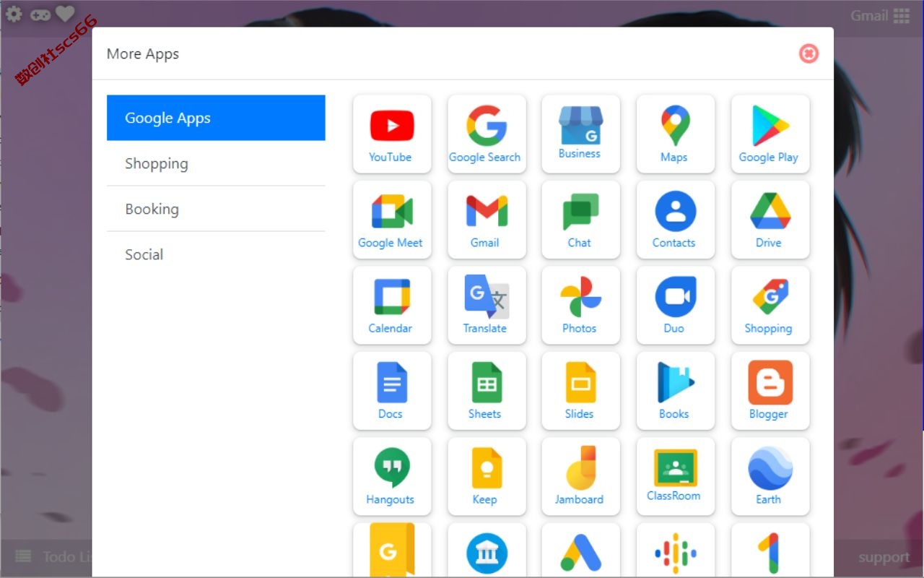Screen dimensions: 924x578
Task: Open Google Keep tile
Action: point(487,476)
